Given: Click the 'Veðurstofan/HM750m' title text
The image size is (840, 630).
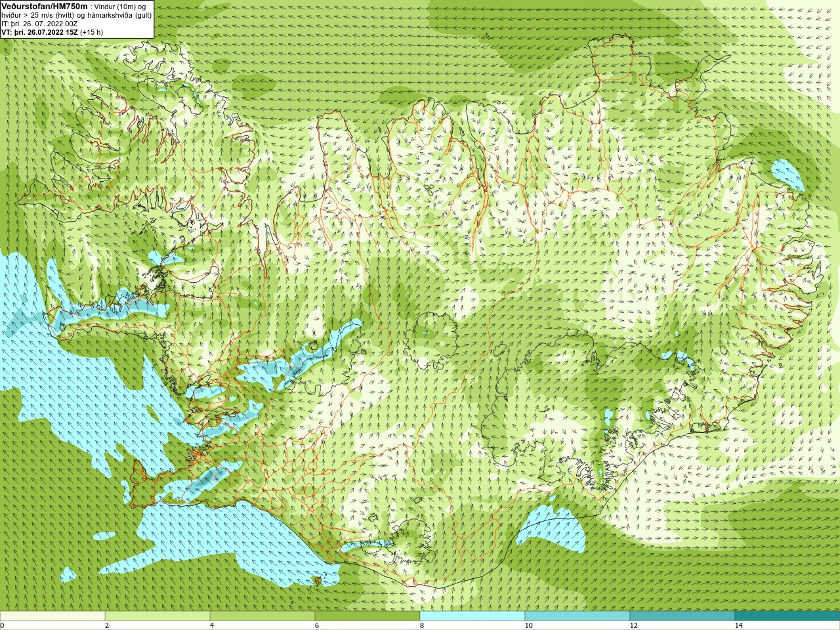Looking at the screenshot, I should [45, 6].
